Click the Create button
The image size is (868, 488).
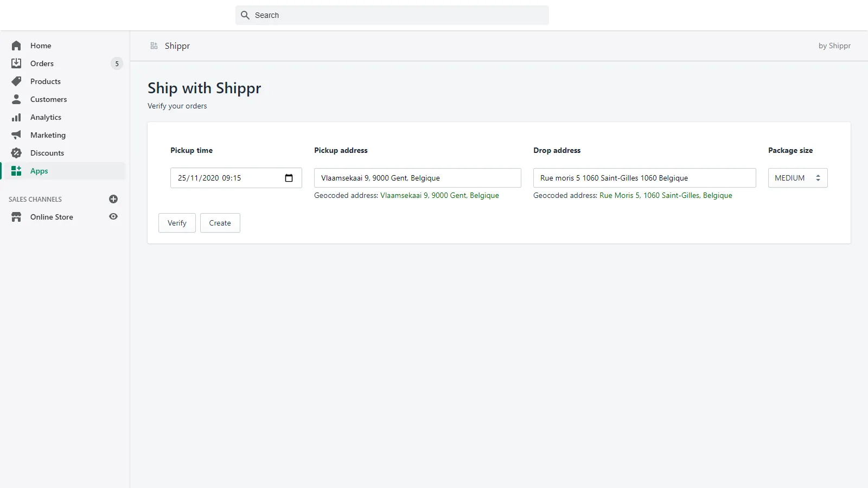220,223
